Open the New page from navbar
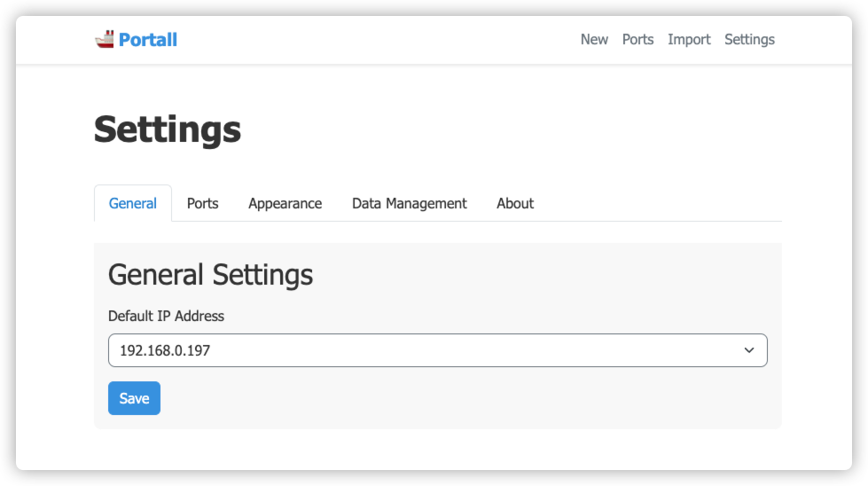This screenshot has width=868, height=486. tap(594, 40)
